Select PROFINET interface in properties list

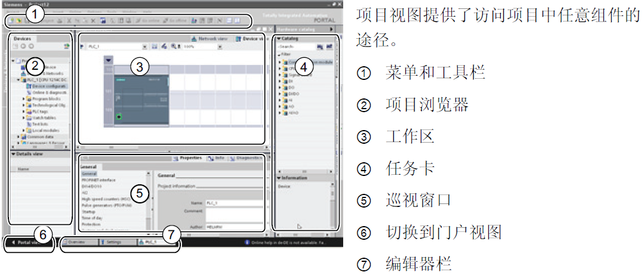[x=98, y=180]
